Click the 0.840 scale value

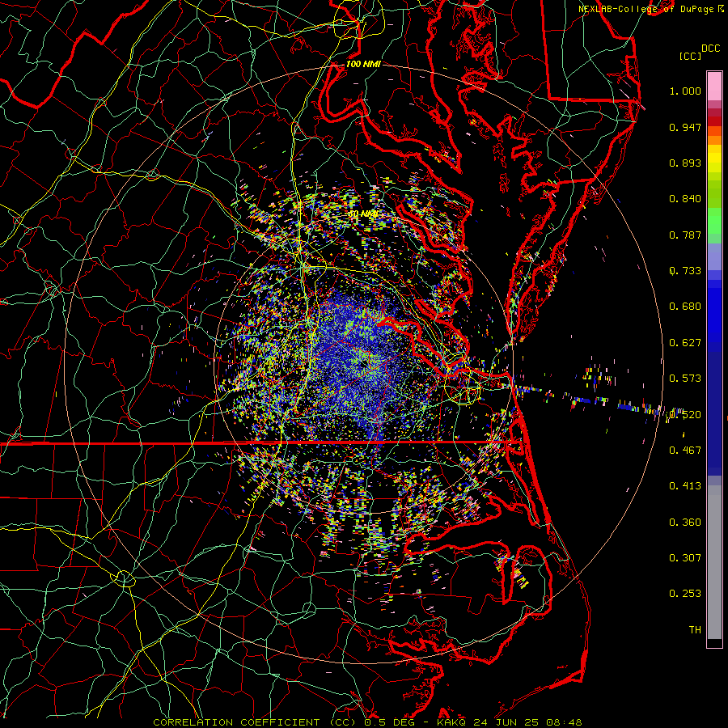(685, 199)
